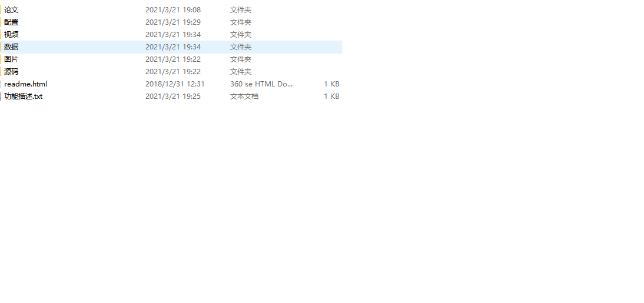Image resolution: width=644 pixels, height=303 pixels.
Task: Select the 论文 folder
Action: click(x=11, y=10)
